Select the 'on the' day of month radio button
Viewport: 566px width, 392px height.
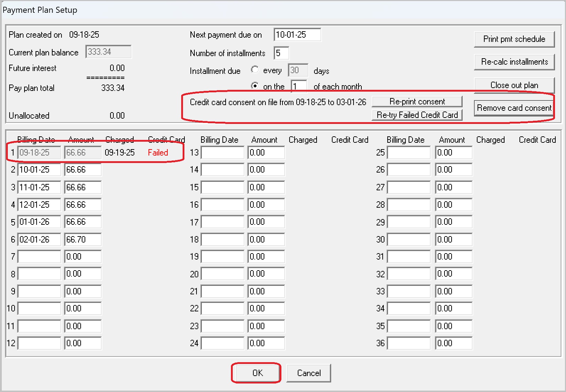254,86
